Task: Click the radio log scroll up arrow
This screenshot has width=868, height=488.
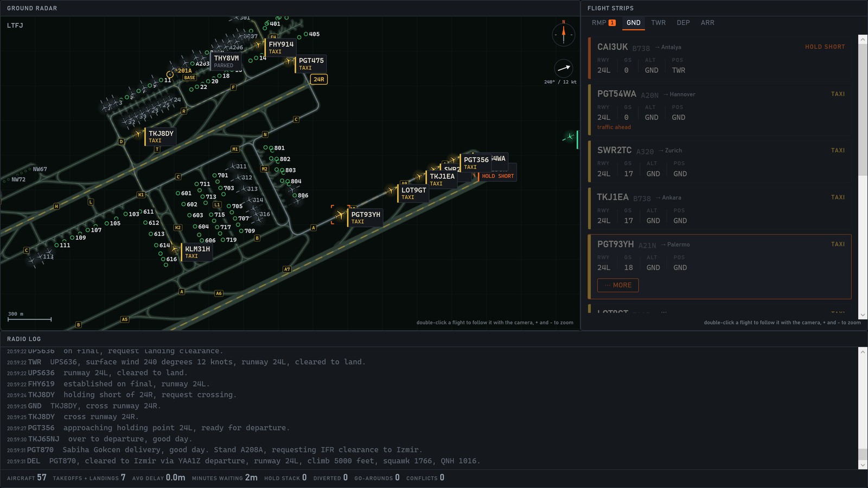Action: click(863, 352)
